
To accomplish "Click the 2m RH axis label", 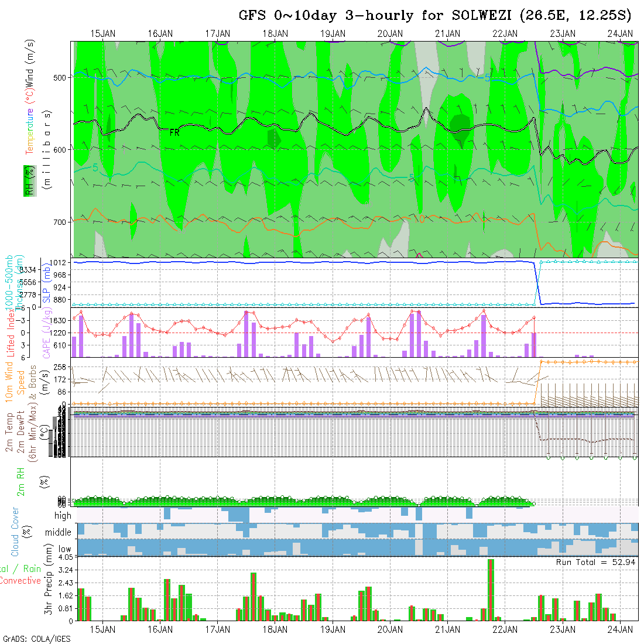I will pyautogui.click(x=20, y=481).
